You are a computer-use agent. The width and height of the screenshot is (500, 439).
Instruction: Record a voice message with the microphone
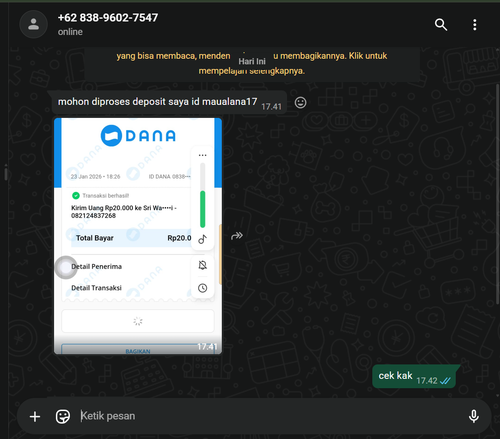point(474,416)
